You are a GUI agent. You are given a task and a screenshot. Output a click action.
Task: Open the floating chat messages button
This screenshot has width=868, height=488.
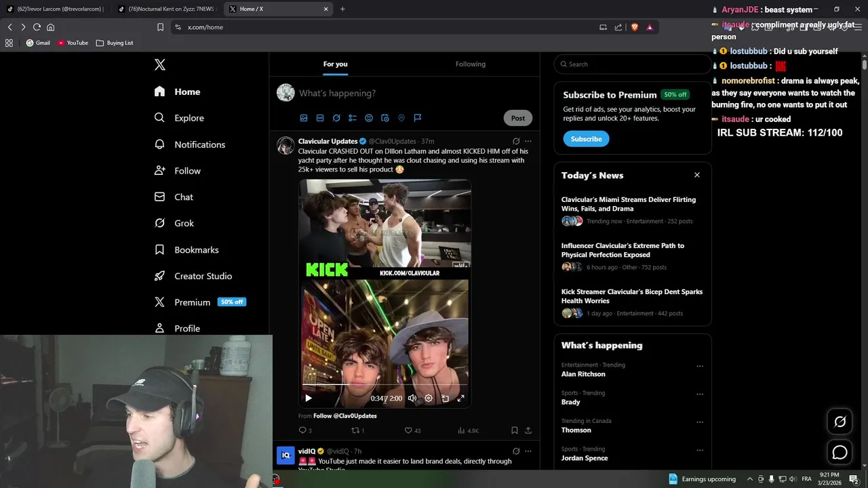click(x=840, y=452)
